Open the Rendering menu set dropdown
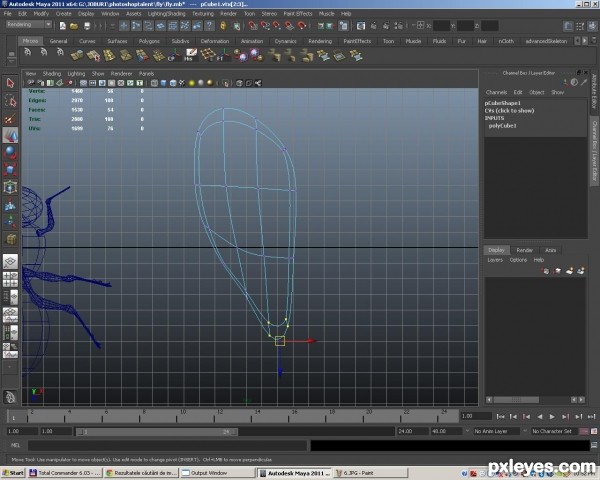 (29, 24)
